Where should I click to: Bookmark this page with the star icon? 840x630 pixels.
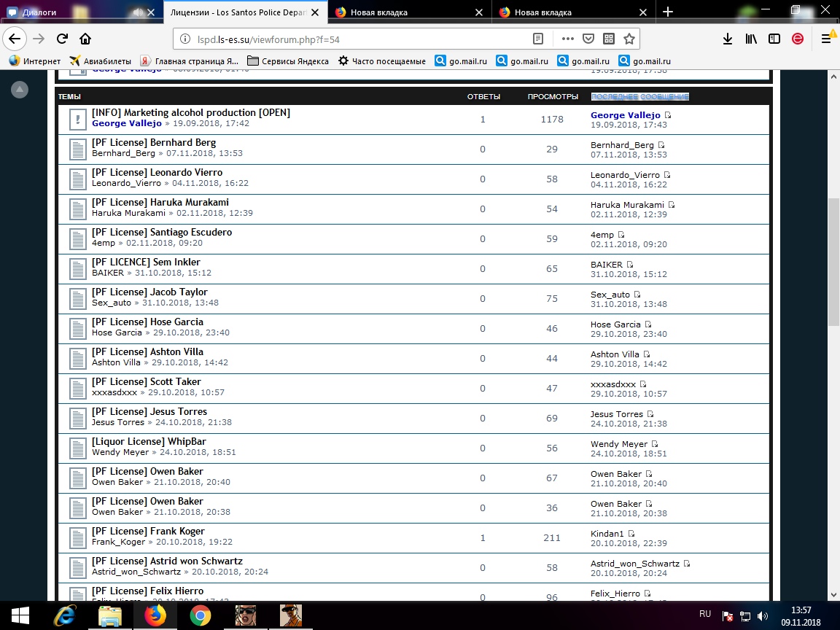[629, 39]
